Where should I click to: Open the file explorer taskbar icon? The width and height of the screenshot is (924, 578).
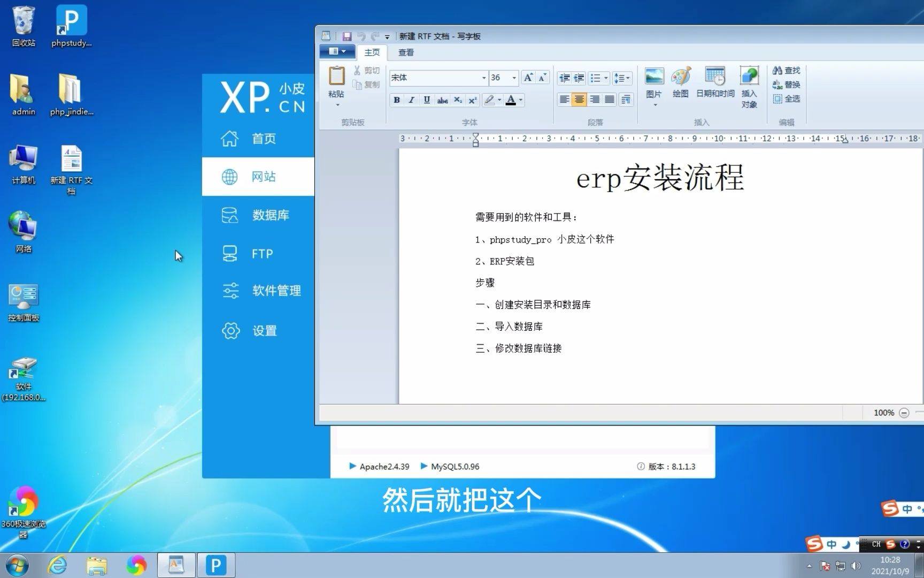97,566
